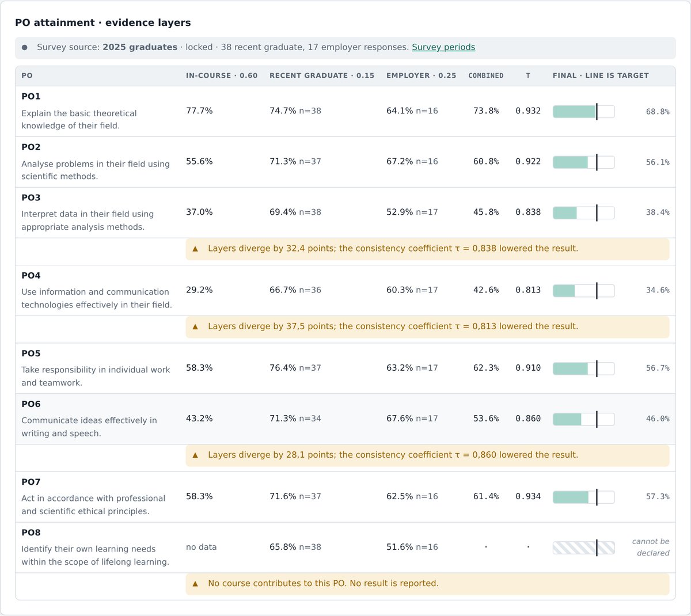Click PO3 combined value 45.8%

[486, 212]
